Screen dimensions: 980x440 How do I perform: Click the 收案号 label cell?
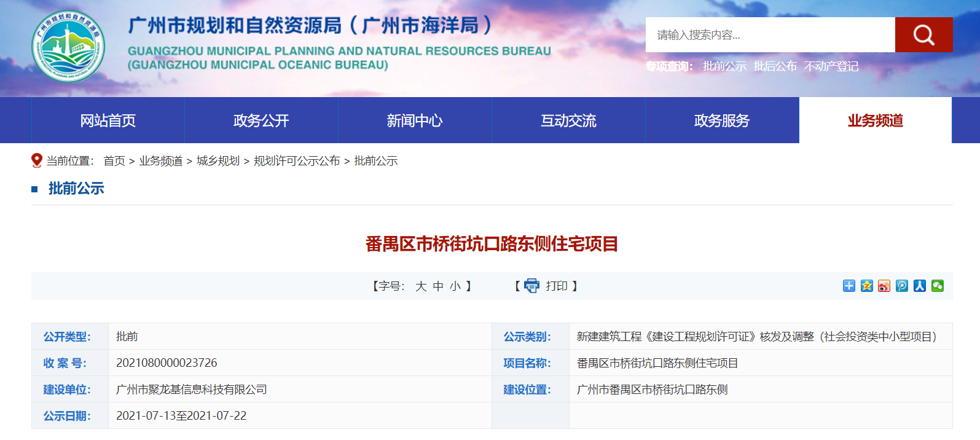pyautogui.click(x=70, y=363)
